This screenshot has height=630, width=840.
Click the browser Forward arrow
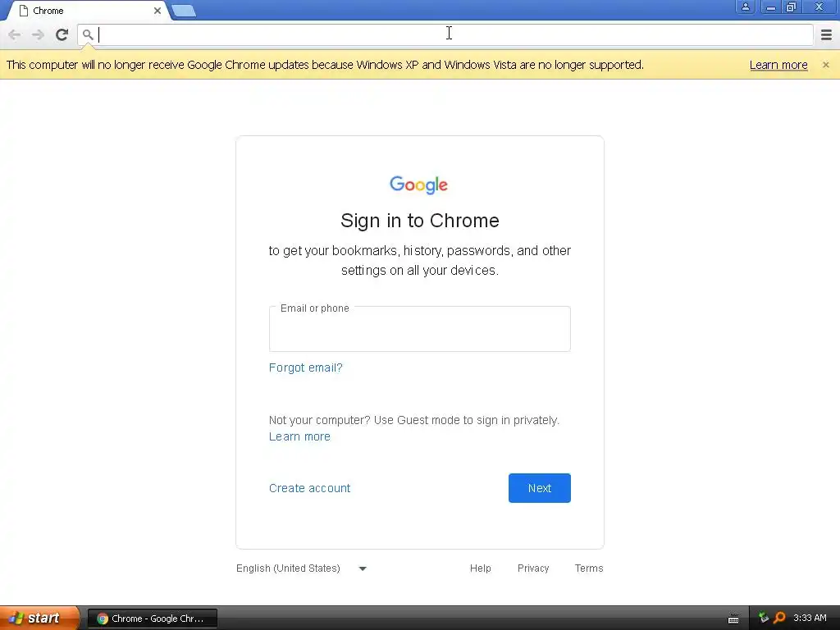pos(38,34)
